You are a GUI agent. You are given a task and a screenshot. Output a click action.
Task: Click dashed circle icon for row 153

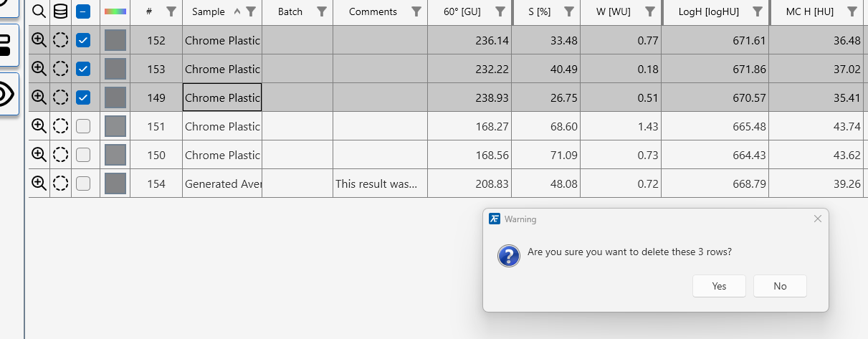(61, 69)
